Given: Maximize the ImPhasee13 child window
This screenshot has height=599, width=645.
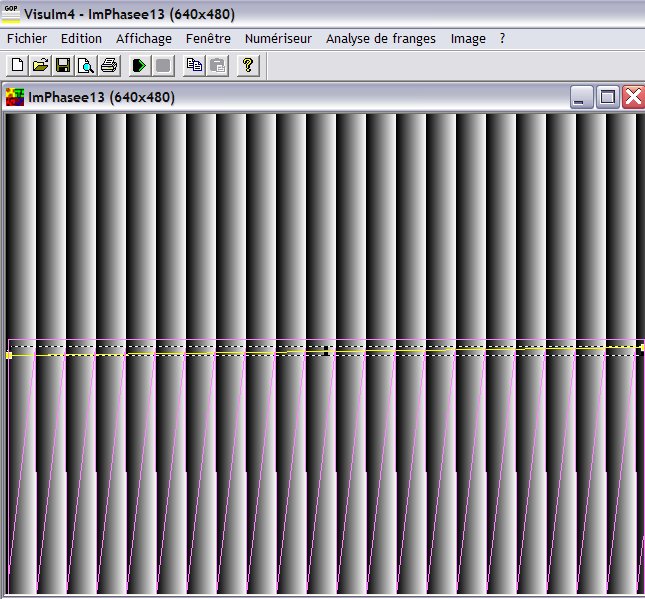Looking at the screenshot, I should click(608, 97).
